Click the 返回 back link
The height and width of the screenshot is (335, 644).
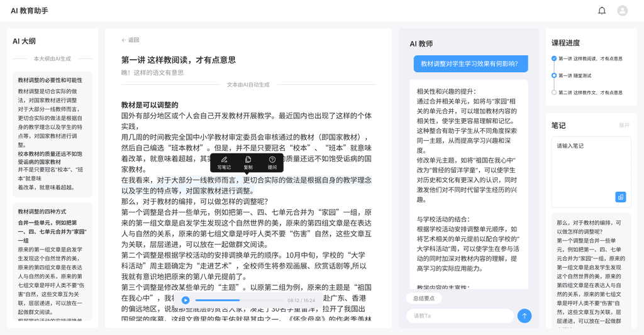tap(130, 40)
